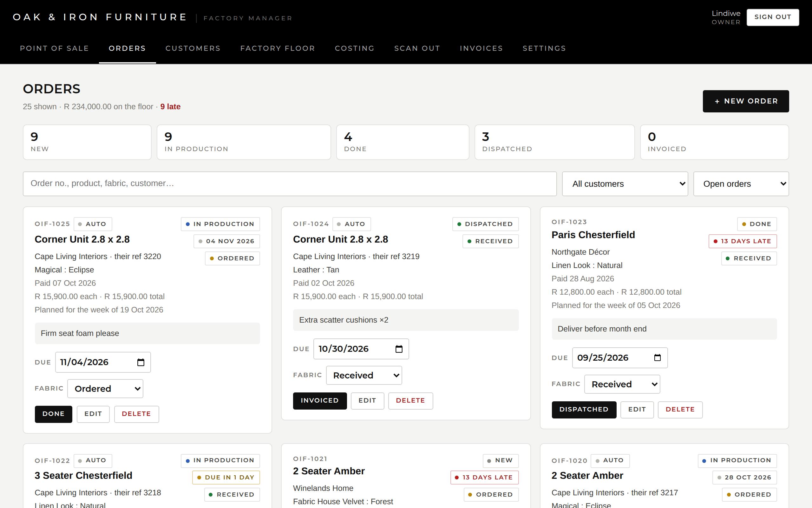Click the Ordered badge on OIF-1025
812x508 pixels.
coord(232,258)
